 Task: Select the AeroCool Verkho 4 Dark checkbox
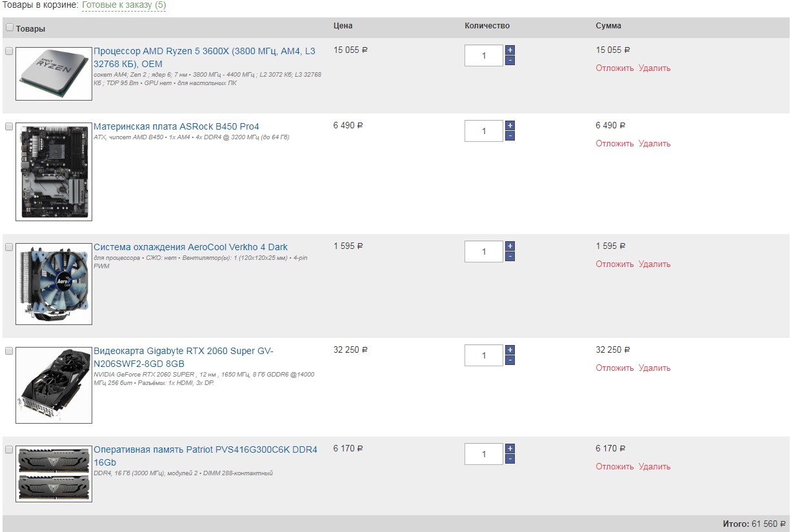coord(9,248)
